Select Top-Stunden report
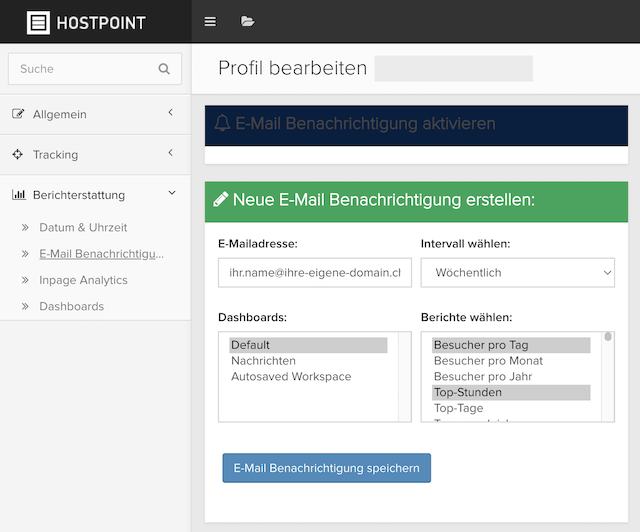The height and width of the screenshot is (532, 640). pyautogui.click(x=511, y=392)
